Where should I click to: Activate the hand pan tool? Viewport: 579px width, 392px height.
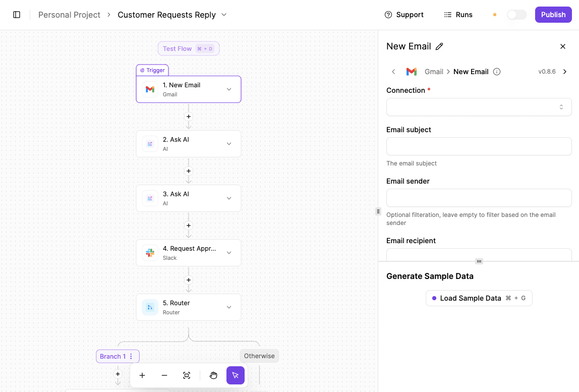pos(213,375)
